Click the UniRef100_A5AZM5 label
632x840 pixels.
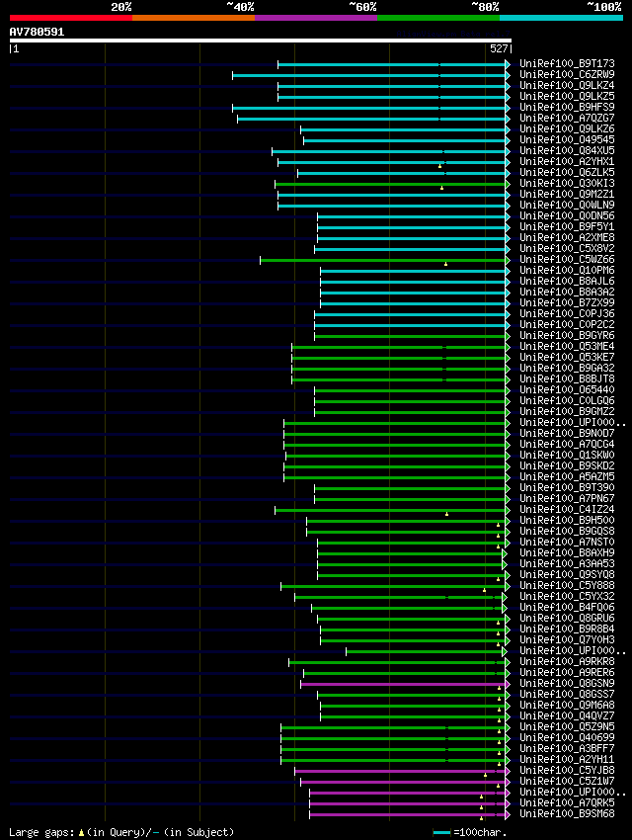coord(567,476)
